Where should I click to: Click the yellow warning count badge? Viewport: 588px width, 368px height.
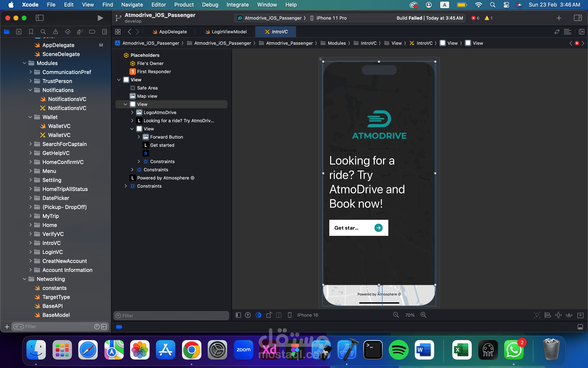pos(489,18)
